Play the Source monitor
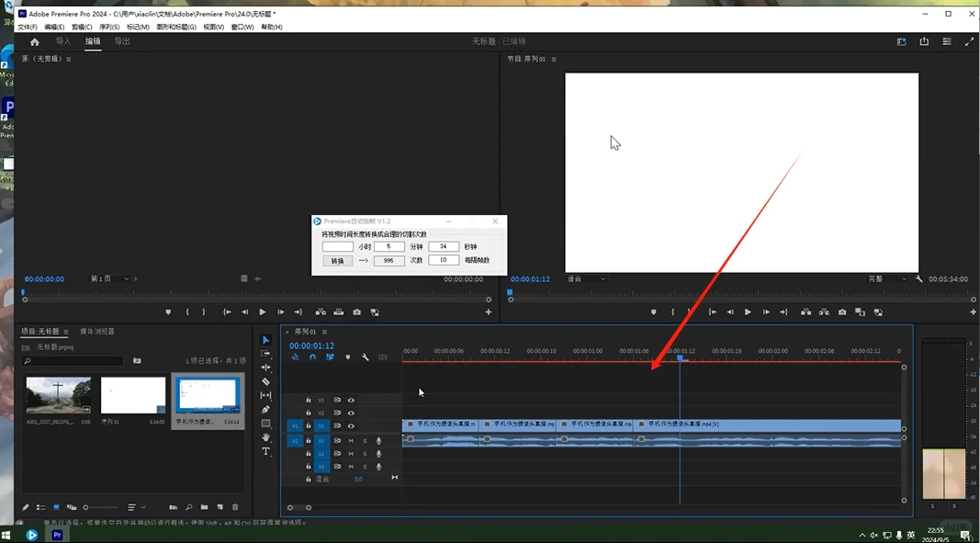This screenshot has width=980, height=543. click(x=263, y=312)
